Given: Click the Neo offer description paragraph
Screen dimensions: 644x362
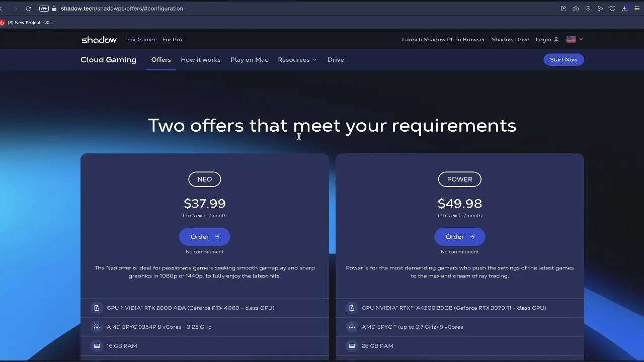Looking at the screenshot, I should coord(204,272).
